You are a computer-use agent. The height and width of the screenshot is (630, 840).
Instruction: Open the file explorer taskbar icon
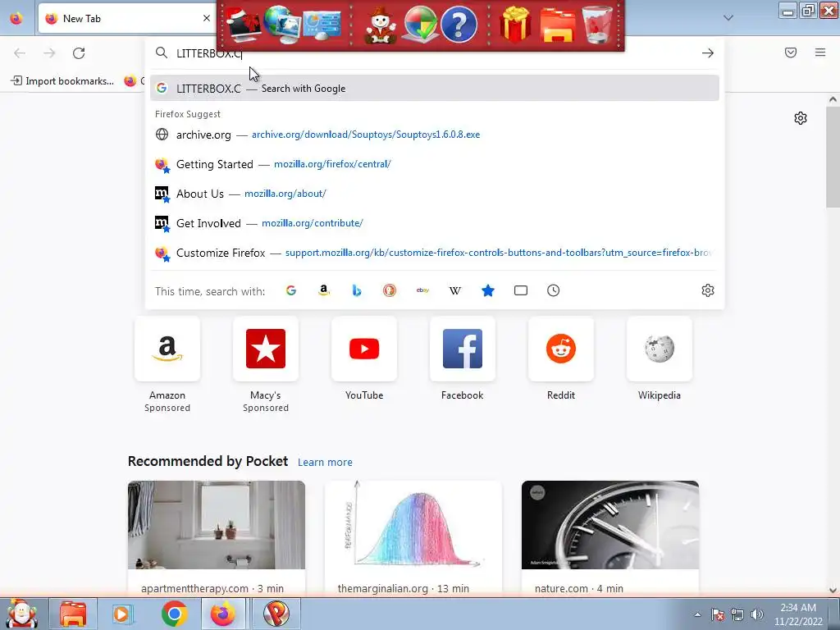[x=73, y=614]
